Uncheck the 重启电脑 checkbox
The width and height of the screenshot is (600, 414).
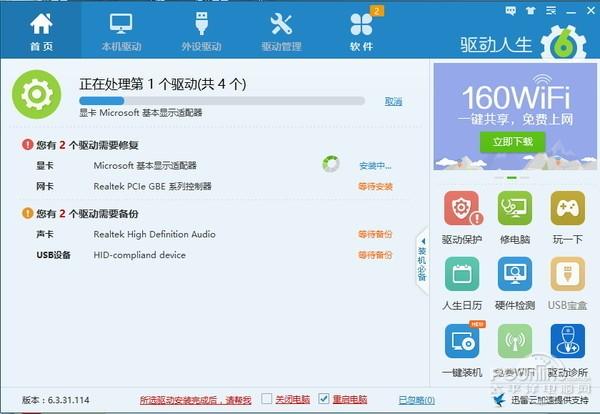tap(324, 399)
